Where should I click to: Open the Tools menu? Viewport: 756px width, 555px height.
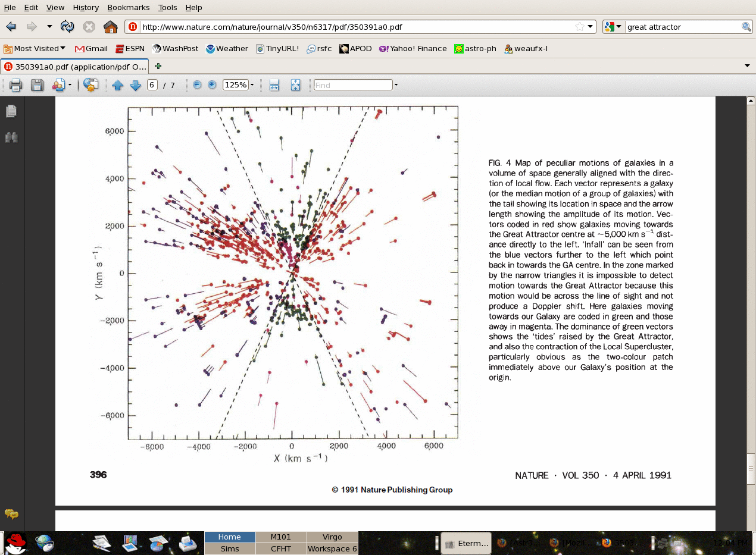168,8
